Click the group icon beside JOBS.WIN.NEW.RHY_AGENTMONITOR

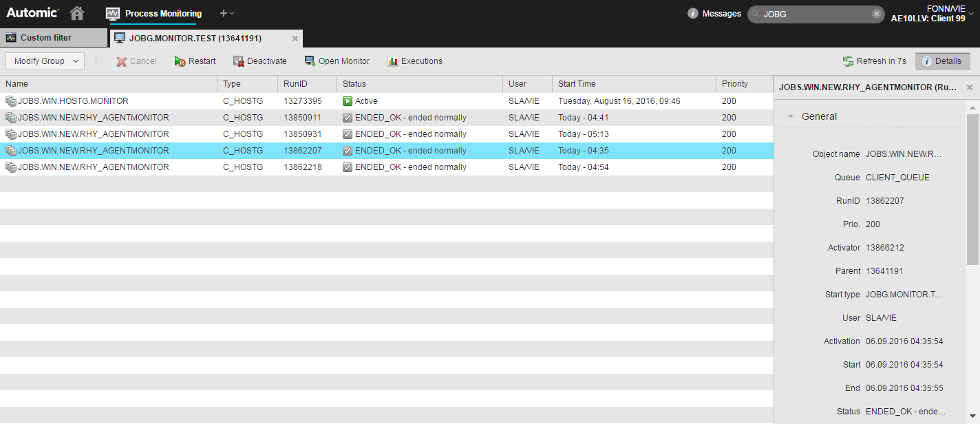(x=10, y=117)
